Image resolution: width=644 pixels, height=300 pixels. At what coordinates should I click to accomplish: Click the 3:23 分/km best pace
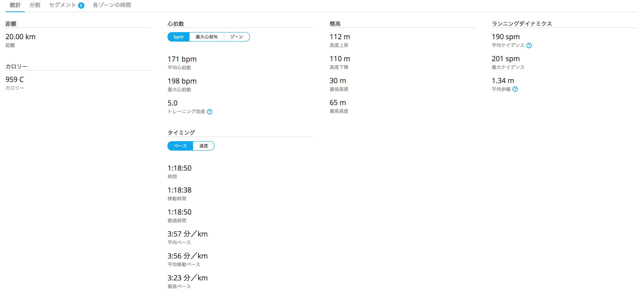[x=187, y=278]
